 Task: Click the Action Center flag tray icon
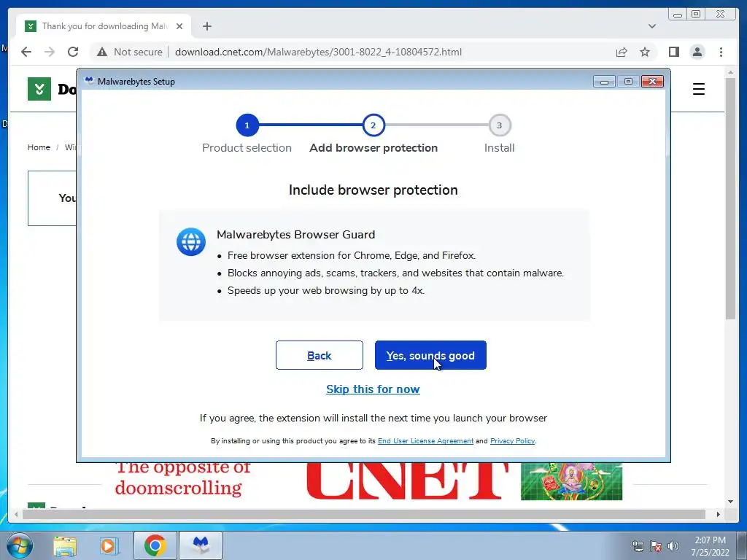pos(656,546)
